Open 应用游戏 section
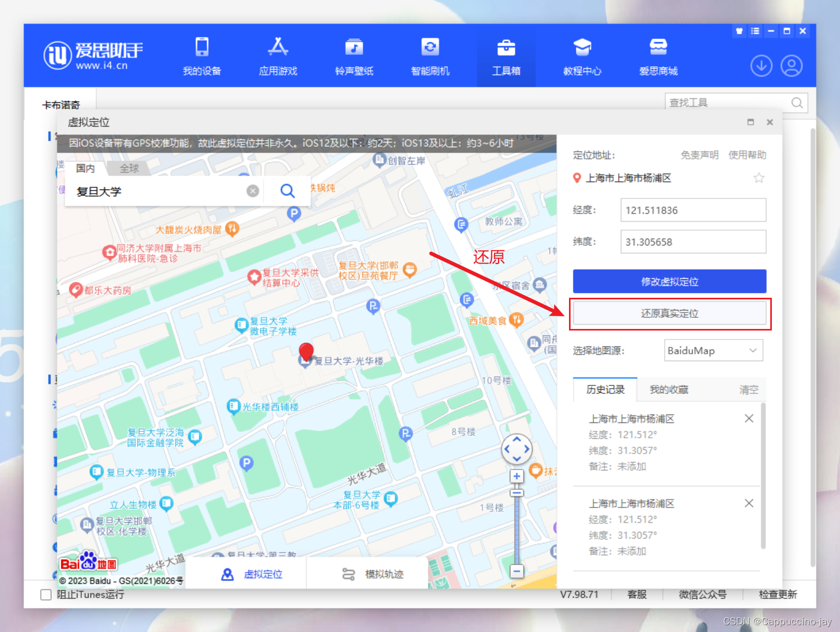The height and width of the screenshot is (632, 840). pyautogui.click(x=278, y=56)
